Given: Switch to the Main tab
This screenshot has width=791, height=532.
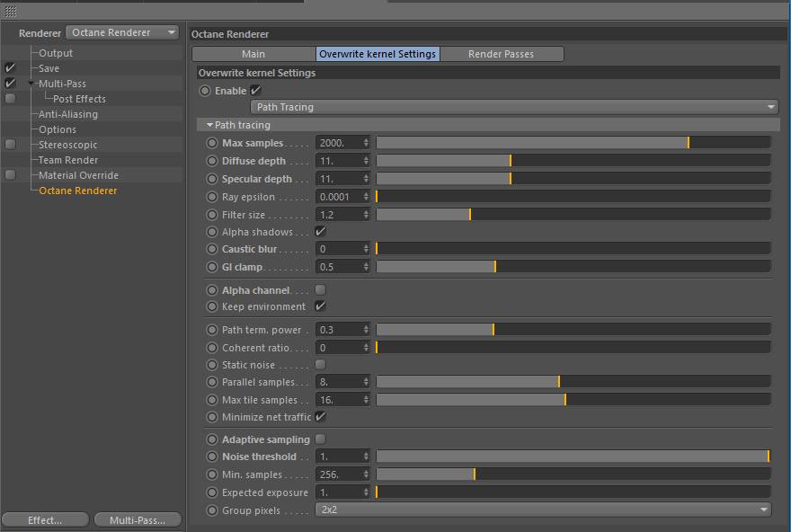Looking at the screenshot, I should pyautogui.click(x=253, y=54).
